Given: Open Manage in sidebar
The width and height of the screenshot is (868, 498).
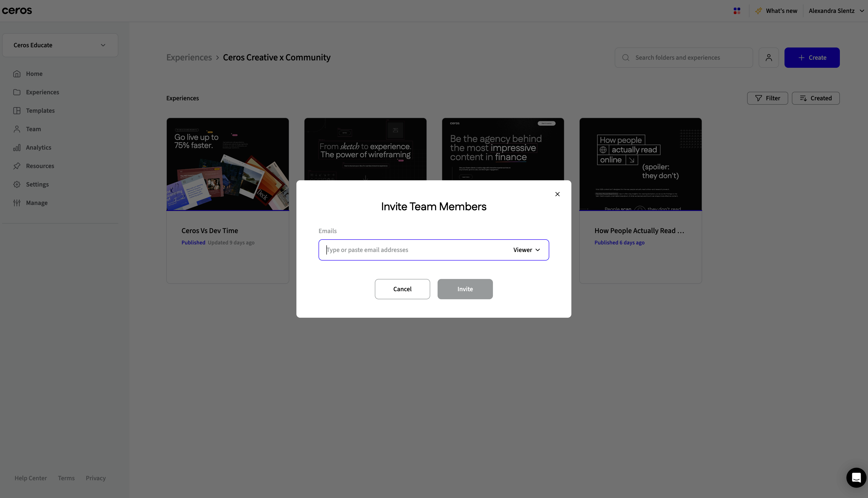Looking at the screenshot, I should 37,203.
